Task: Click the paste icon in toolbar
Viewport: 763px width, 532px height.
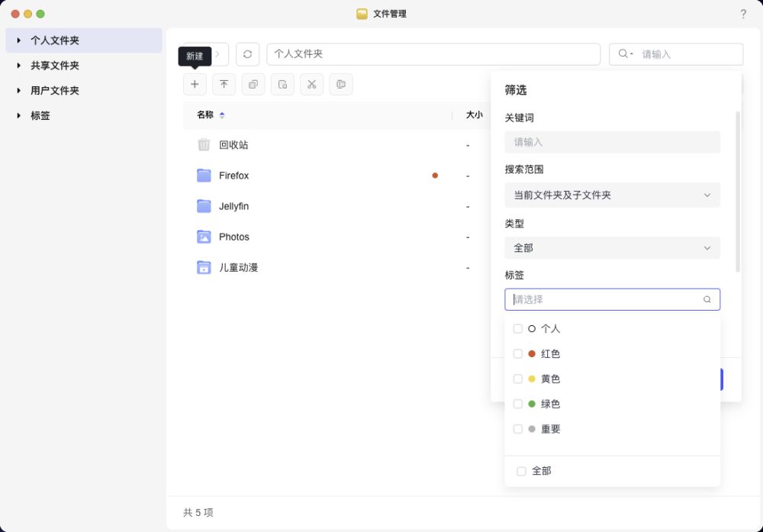Action: pos(282,84)
